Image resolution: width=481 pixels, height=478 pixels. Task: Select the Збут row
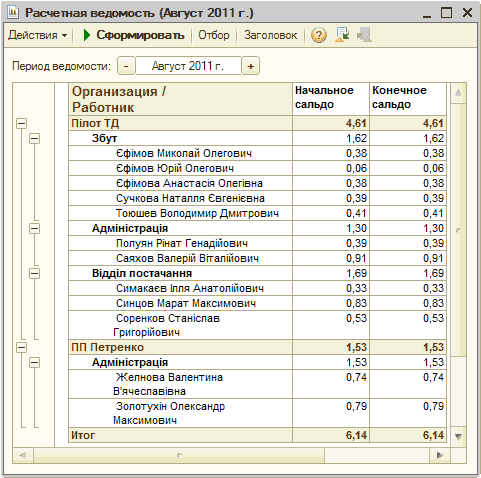pyautogui.click(x=257, y=138)
